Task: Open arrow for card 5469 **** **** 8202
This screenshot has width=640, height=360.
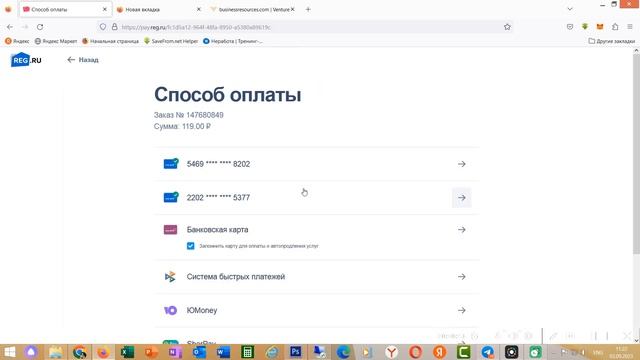Action: 462,164
